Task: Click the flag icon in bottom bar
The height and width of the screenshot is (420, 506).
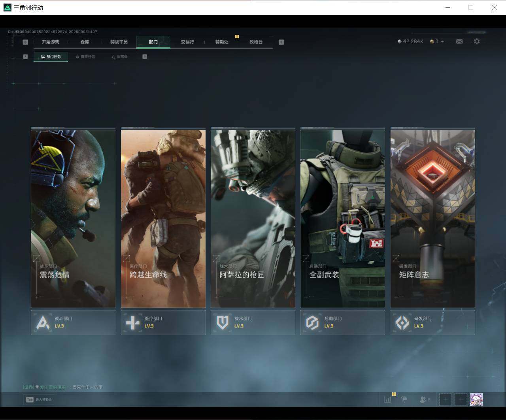Action: (404, 399)
